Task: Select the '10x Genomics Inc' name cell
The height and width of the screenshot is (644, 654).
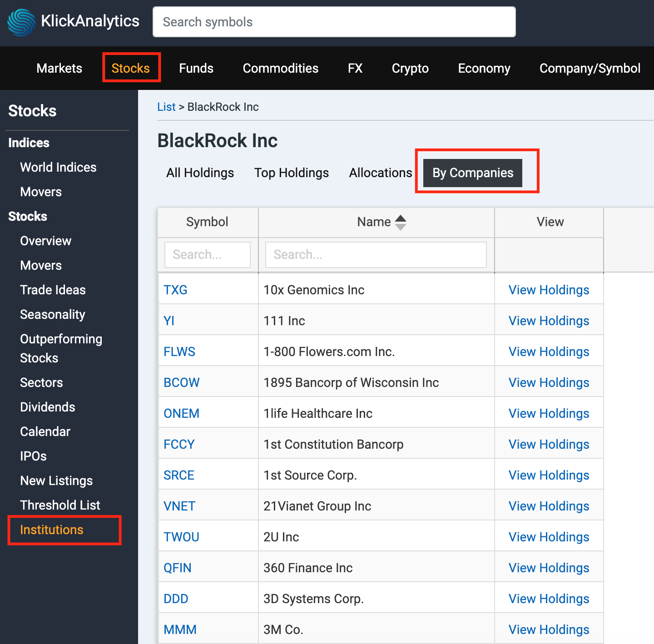Action: (x=377, y=290)
